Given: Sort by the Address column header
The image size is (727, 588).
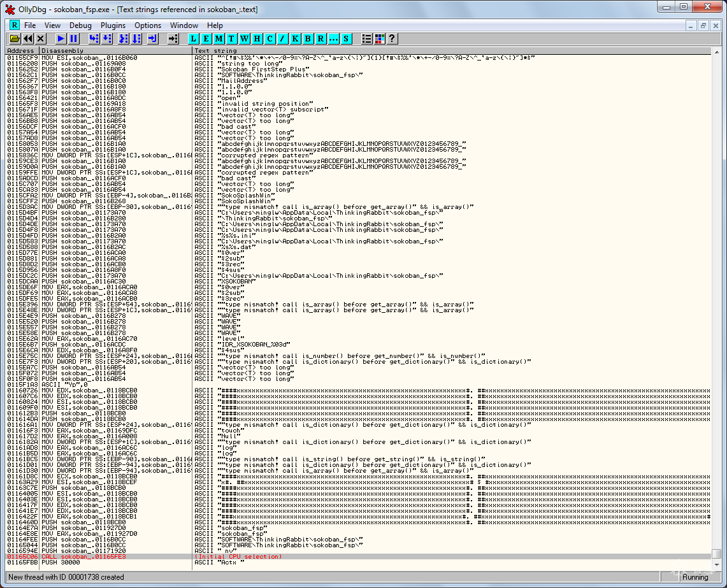Looking at the screenshot, I should pyautogui.click(x=23, y=50).
